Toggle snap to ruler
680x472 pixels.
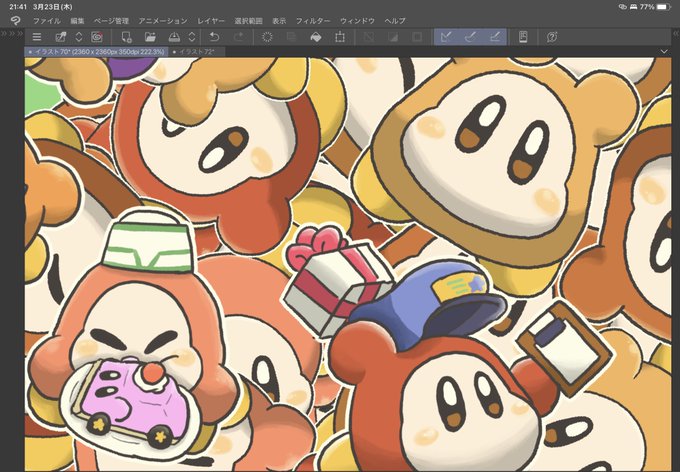446,37
